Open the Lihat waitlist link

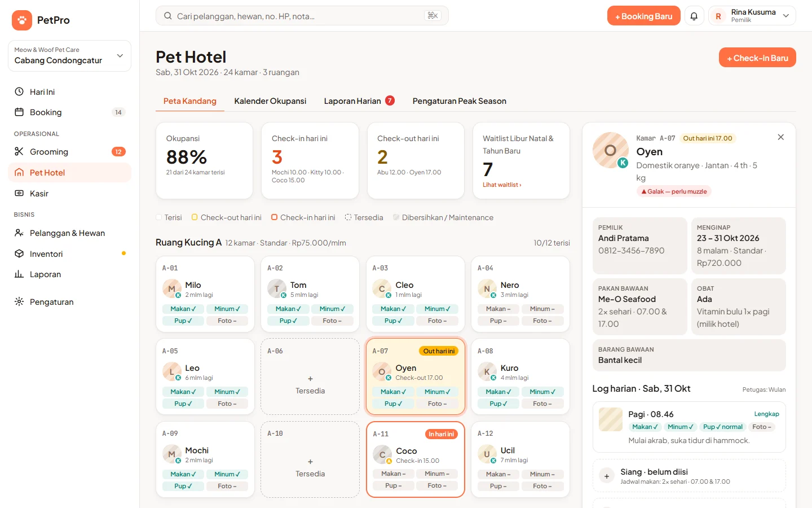point(502,185)
